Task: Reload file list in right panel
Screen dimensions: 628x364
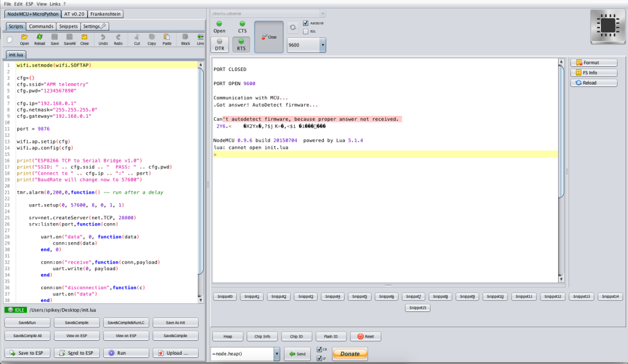Action: [594, 82]
